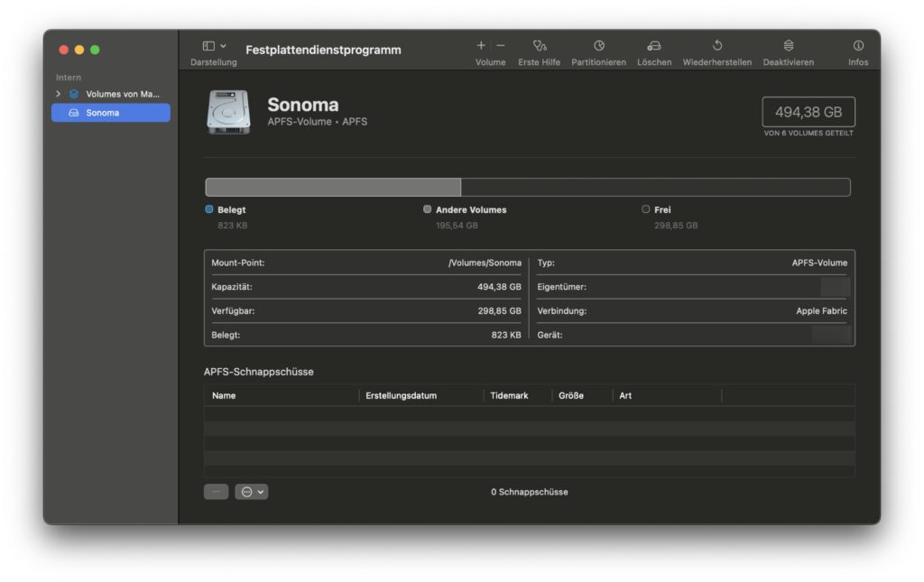The width and height of the screenshot is (924, 582).
Task: Open the snapshot options dropdown at bottom
Action: (251, 491)
